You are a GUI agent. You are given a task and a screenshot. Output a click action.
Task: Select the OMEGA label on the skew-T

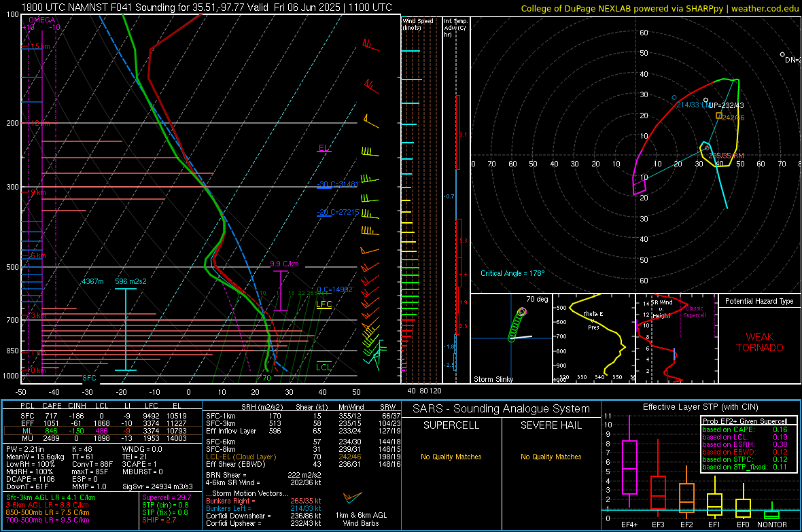[41, 20]
